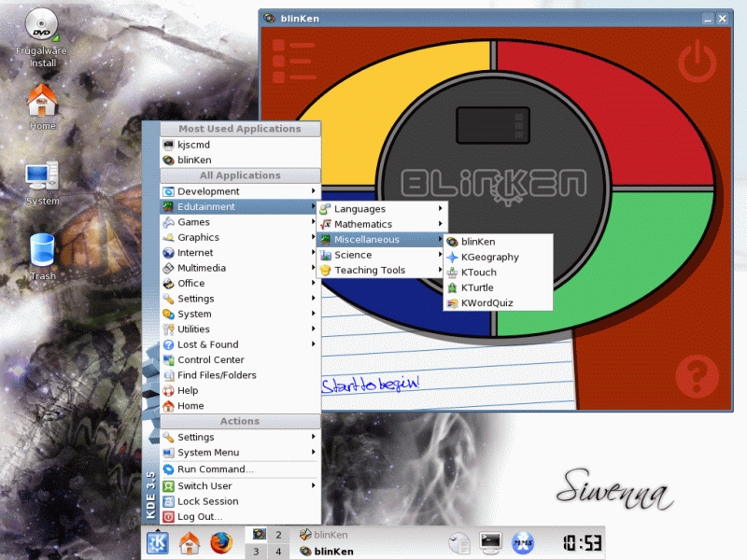Viewport: 747px width, 560px height.
Task: Click the monitor display tray icon
Action: click(x=491, y=543)
